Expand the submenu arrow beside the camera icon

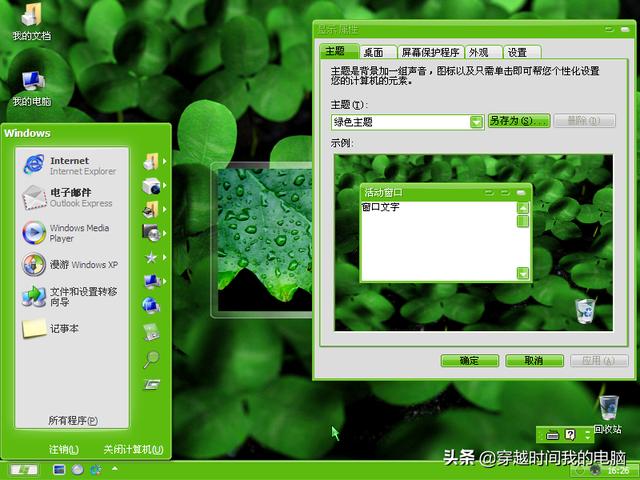[x=164, y=185]
